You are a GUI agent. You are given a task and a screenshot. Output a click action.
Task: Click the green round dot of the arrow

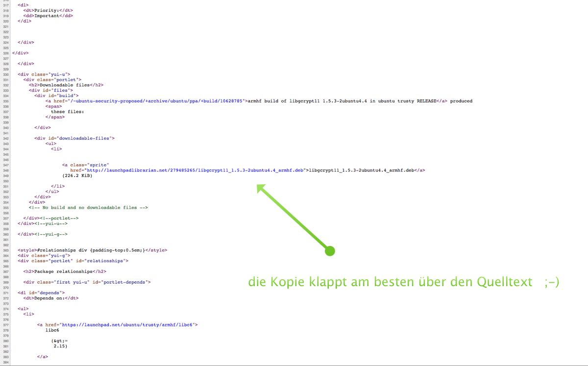click(330, 251)
